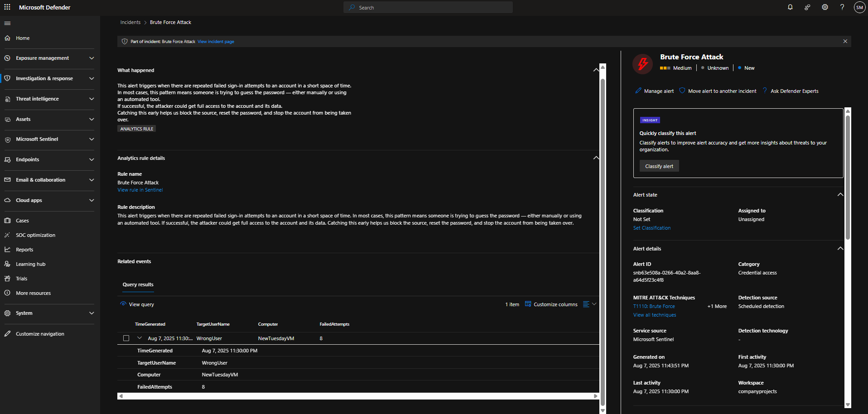Navigate to Incidents breadcrumb
The width and height of the screenshot is (868, 414).
coord(130,22)
